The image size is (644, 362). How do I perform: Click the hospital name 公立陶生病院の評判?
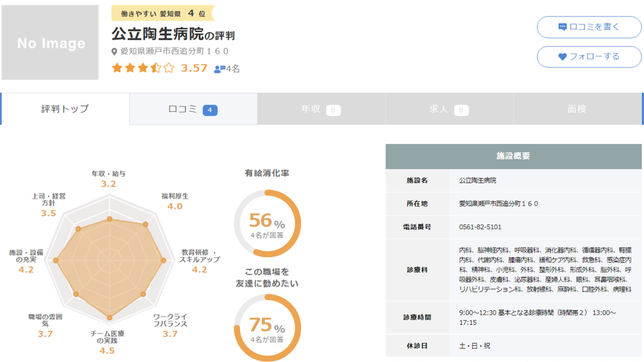pos(173,34)
